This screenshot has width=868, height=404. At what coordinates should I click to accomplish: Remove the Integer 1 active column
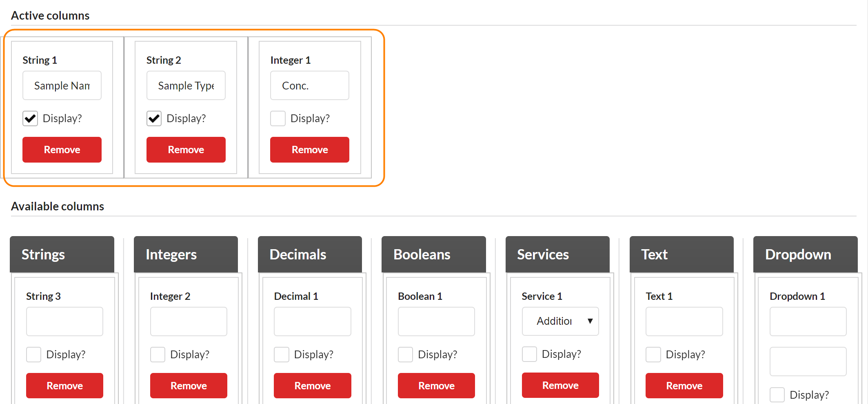point(309,150)
